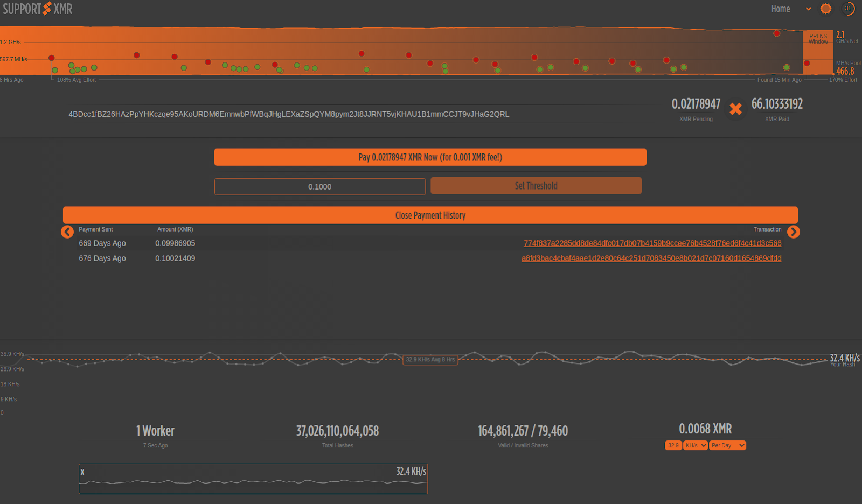Toggle light mode via sun icon
862x504 pixels.
click(826, 9)
